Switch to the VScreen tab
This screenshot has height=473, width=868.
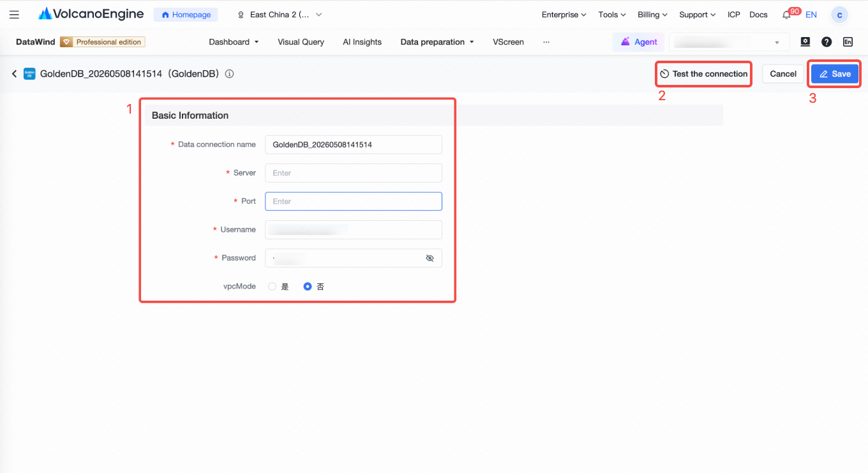(x=508, y=42)
